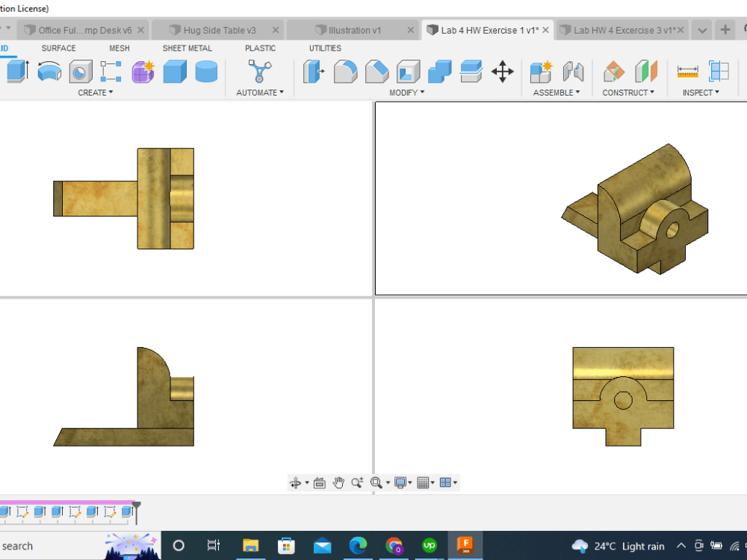747x560 pixels.
Task: Select the Revolve tool
Action: 49,72
